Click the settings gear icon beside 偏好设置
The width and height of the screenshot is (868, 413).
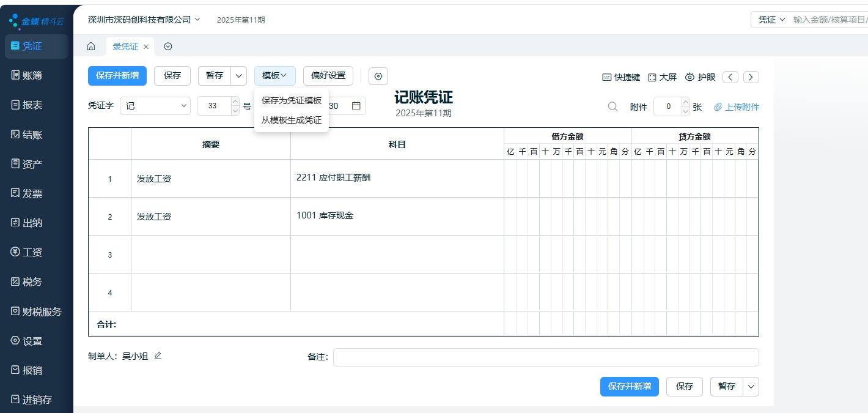tap(378, 76)
